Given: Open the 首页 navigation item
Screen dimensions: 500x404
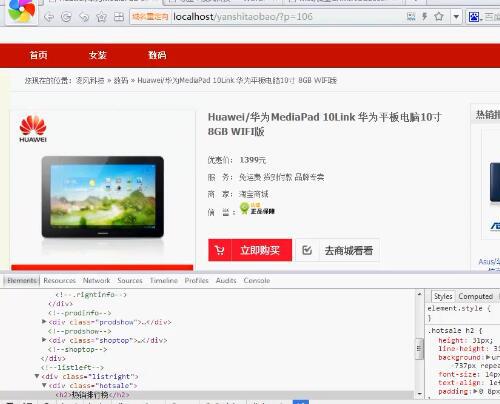Looking at the screenshot, I should (x=38, y=55).
